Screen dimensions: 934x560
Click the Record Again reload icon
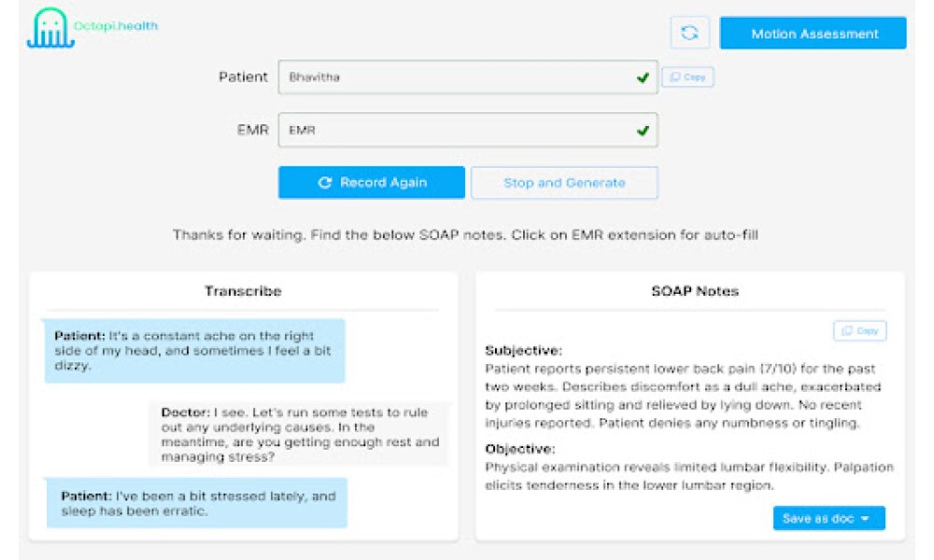point(325,183)
